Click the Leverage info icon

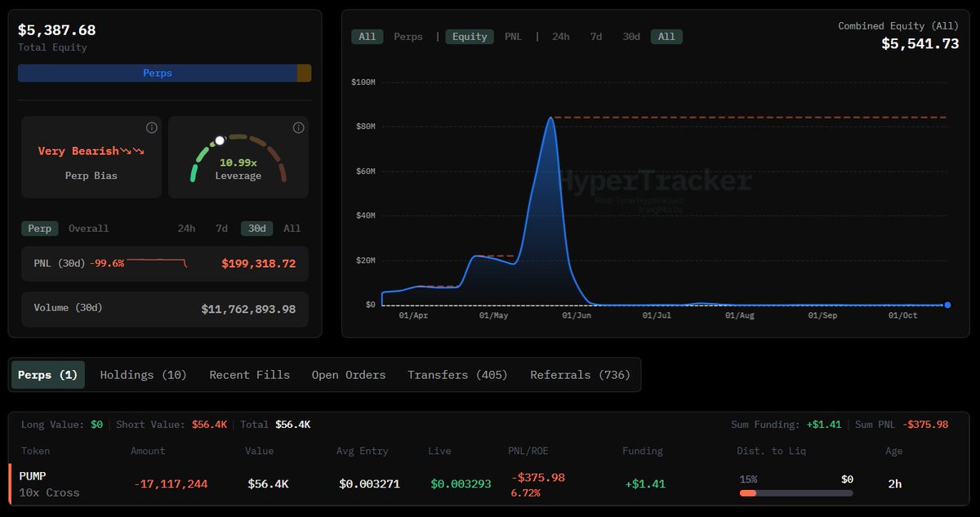[298, 128]
